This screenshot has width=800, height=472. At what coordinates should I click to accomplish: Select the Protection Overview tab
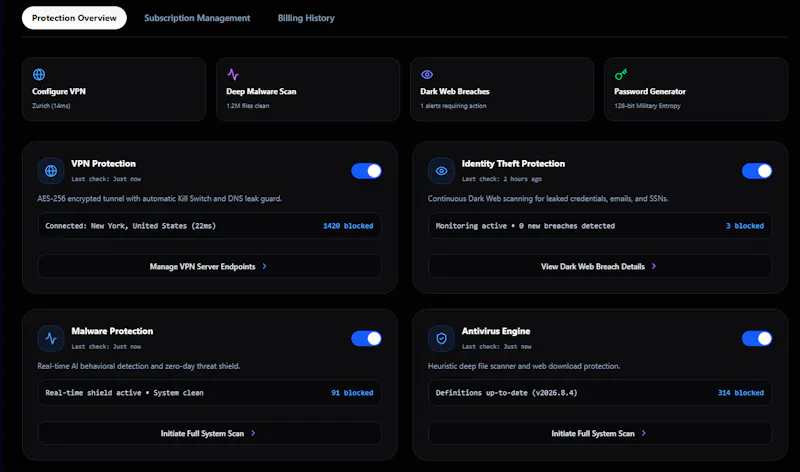[74, 18]
